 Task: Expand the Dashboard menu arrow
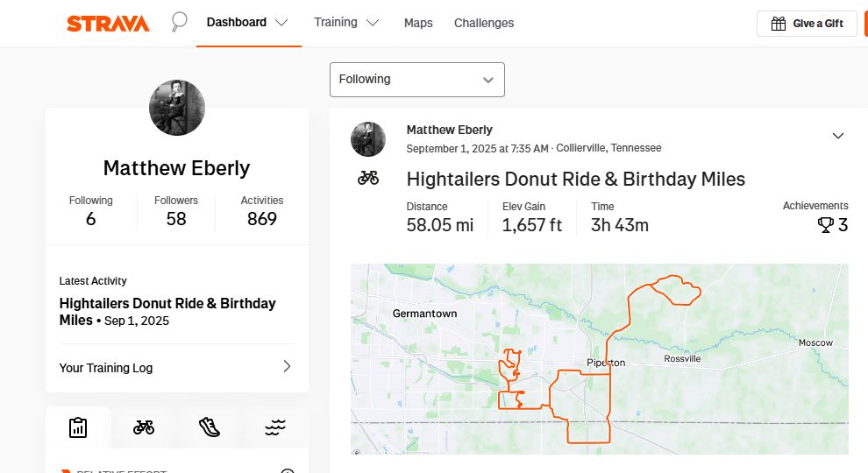click(x=281, y=23)
